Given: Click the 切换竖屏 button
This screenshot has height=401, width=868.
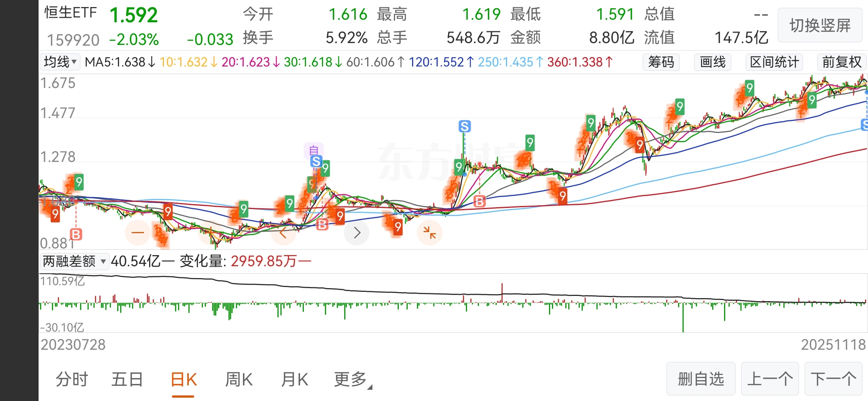Looking at the screenshot, I should click(x=820, y=26).
